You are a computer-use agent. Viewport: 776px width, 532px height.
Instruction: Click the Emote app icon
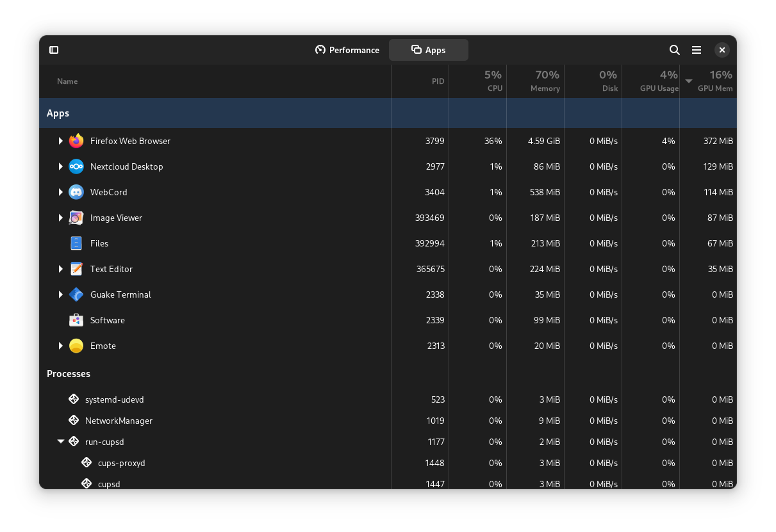coord(76,346)
